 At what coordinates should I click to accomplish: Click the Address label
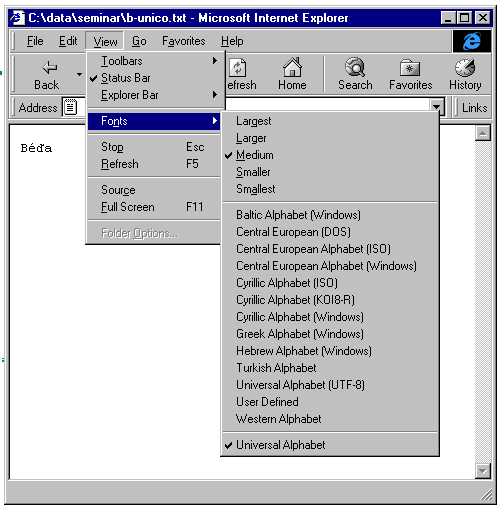[38, 108]
